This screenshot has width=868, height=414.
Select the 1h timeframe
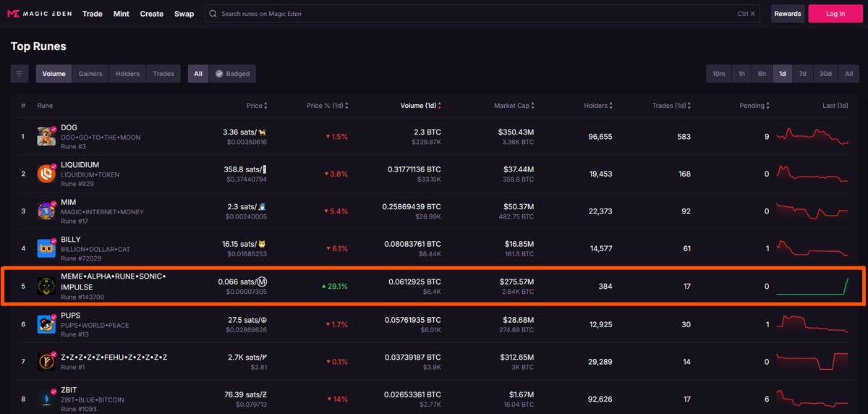point(741,73)
